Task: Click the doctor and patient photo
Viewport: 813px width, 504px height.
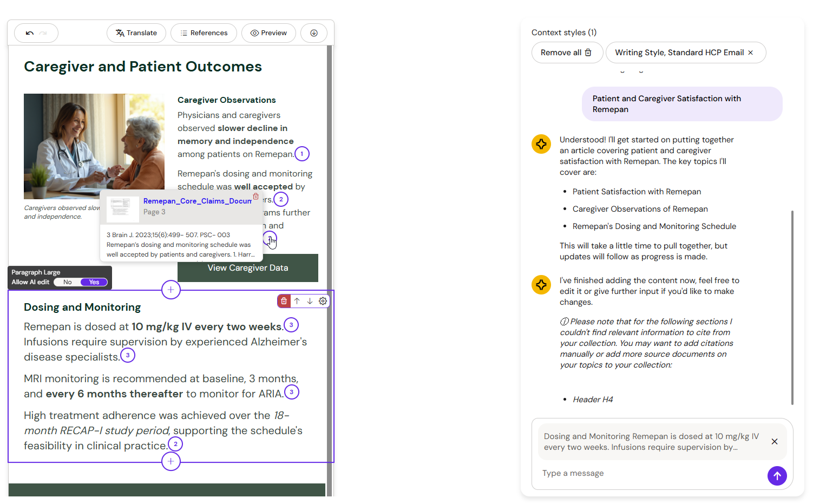Action: click(x=94, y=146)
